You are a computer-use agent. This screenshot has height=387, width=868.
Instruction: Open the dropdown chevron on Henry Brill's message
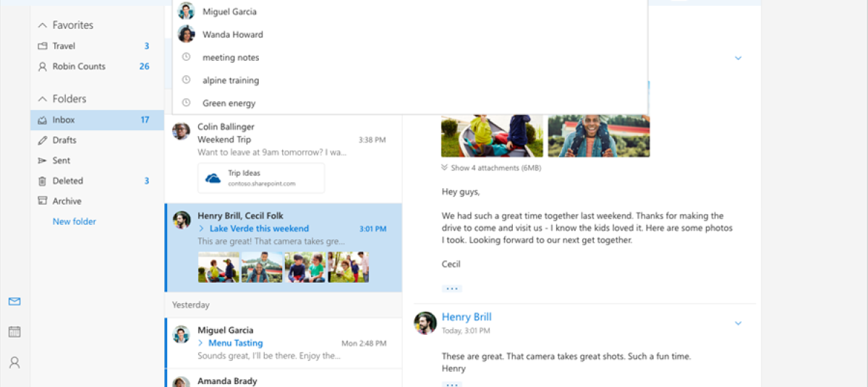click(738, 323)
